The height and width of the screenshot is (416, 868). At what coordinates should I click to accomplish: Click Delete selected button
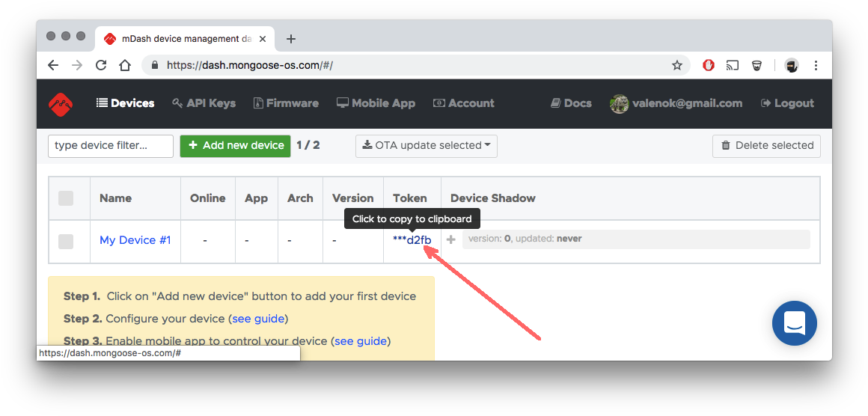767,146
